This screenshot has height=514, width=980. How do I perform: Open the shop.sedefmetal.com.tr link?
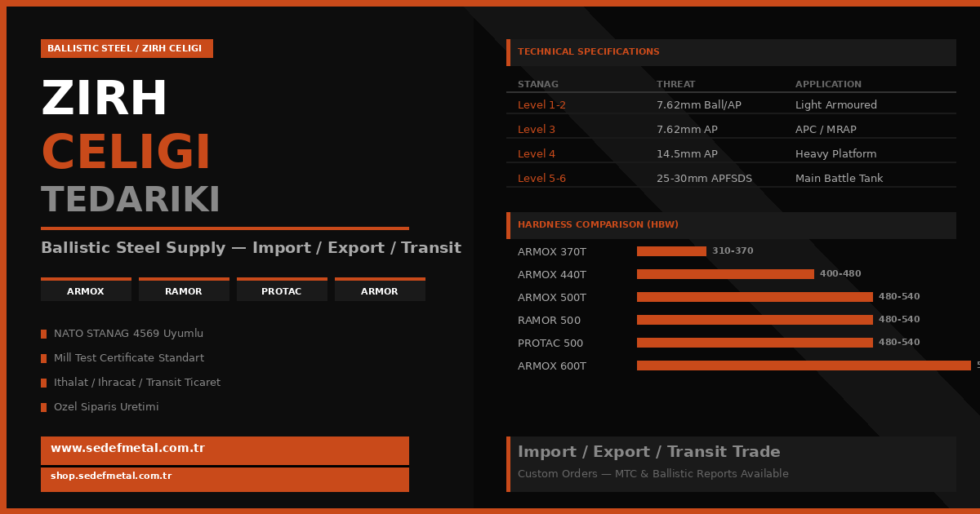[225, 480]
